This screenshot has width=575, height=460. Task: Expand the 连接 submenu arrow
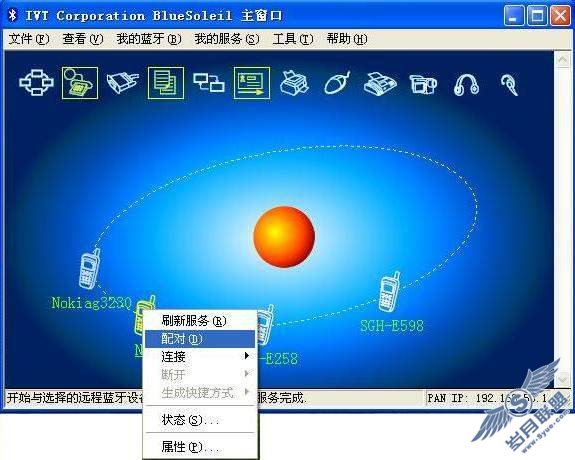(x=247, y=356)
